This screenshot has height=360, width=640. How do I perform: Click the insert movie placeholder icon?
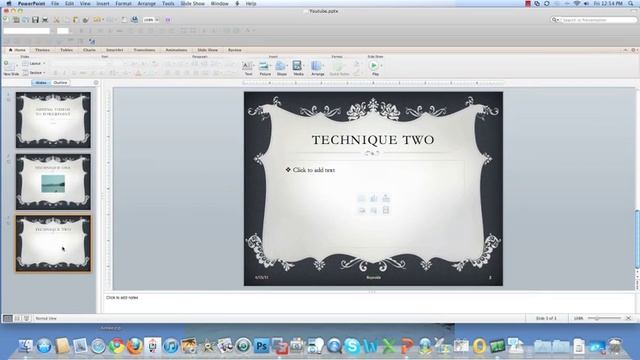point(386,211)
